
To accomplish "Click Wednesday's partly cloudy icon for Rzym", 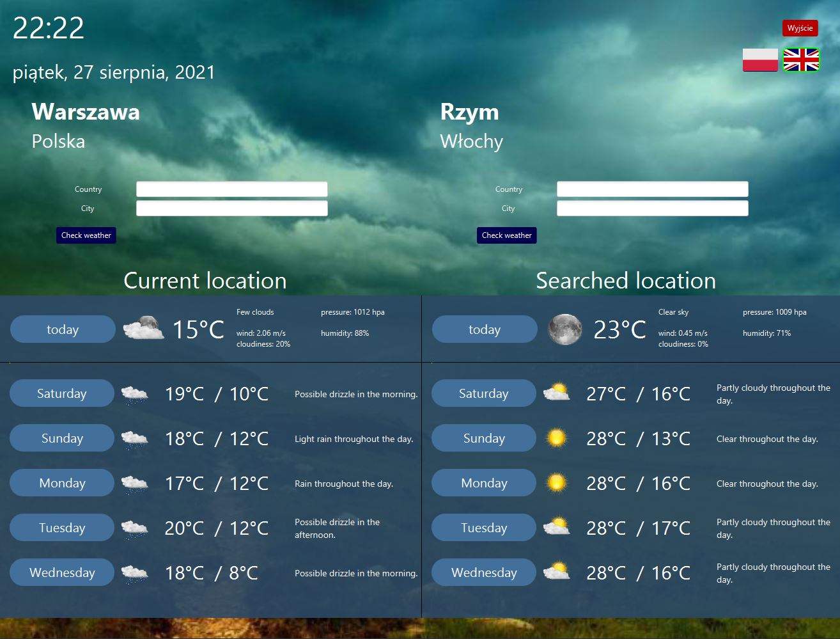I will pyautogui.click(x=556, y=572).
